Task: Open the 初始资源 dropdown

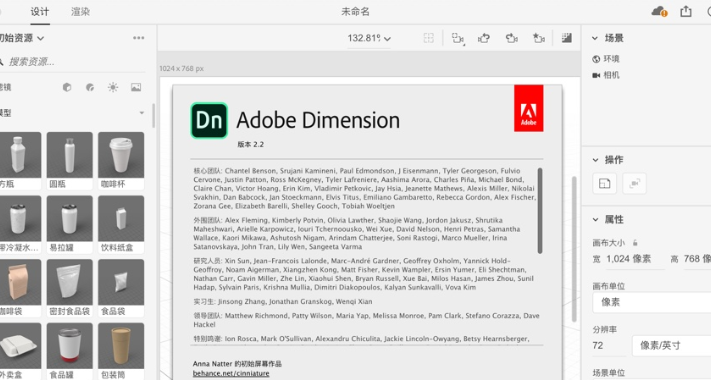Action: pos(22,38)
